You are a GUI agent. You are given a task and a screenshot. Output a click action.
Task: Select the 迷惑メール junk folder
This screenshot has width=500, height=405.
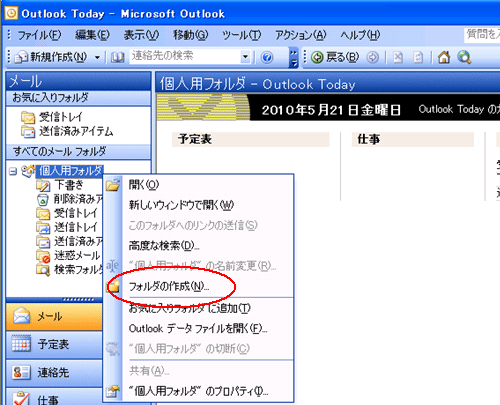click(x=68, y=256)
